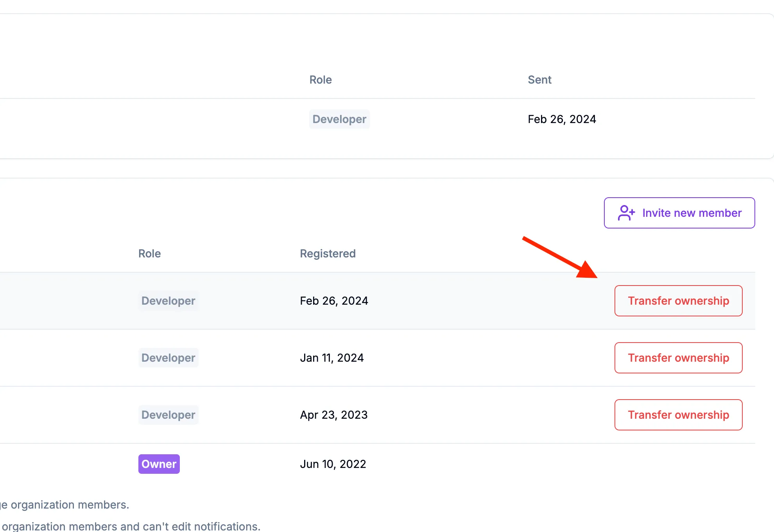Click Developer badge in Feb 26 member row
This screenshot has height=532, width=774.
point(168,301)
